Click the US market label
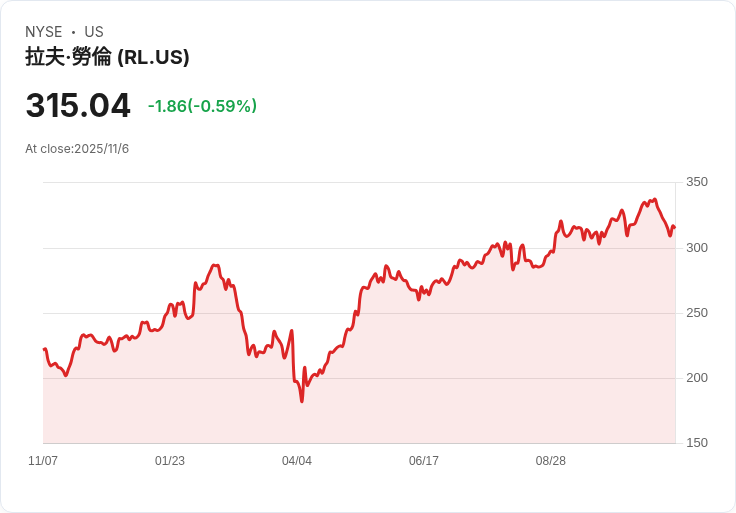Screen dimensions: 736x513 tap(94, 32)
